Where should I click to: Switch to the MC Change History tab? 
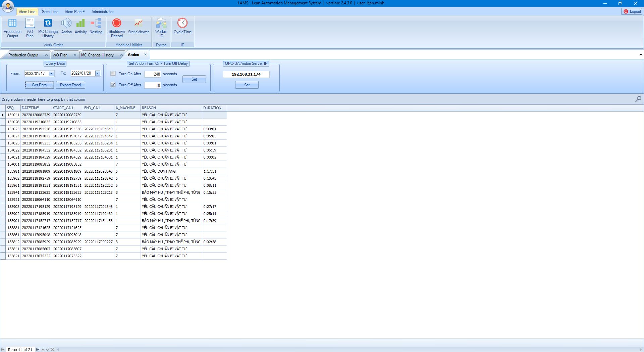97,55
